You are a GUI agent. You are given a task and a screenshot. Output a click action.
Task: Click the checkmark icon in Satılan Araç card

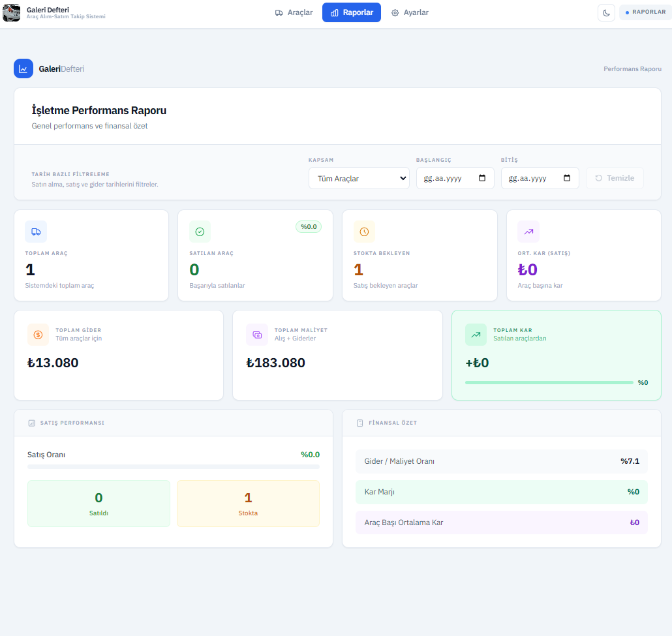(200, 232)
